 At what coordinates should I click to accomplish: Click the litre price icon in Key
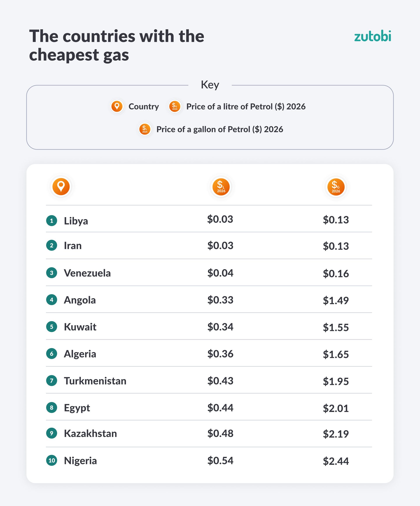pyautogui.click(x=175, y=106)
